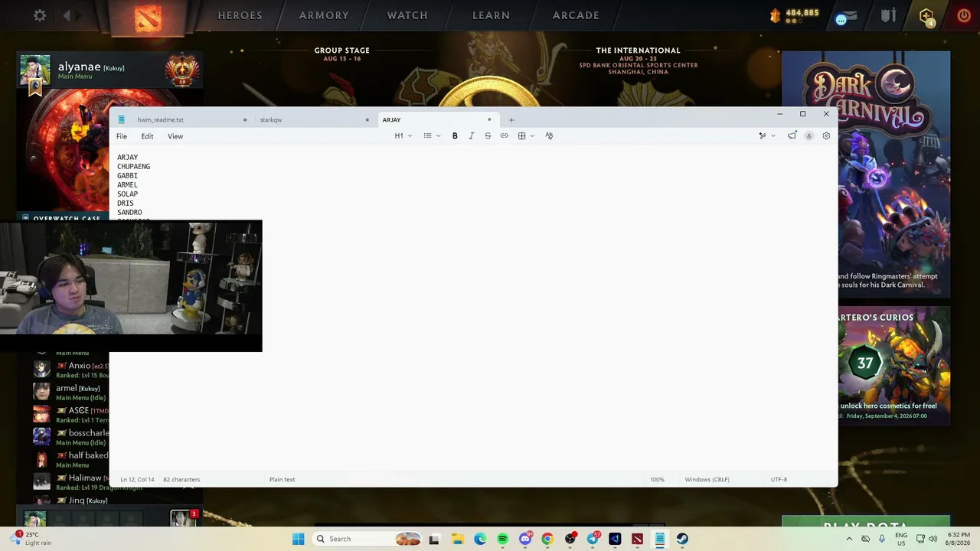Open Google Chrome from the taskbar
980x551 pixels.
(547, 539)
